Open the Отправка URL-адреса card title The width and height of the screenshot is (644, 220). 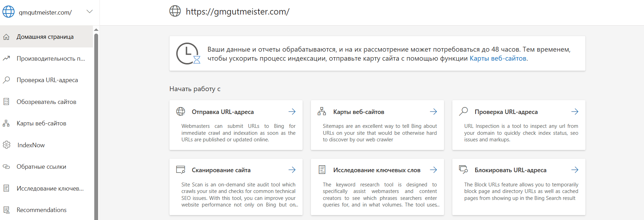[x=223, y=112]
